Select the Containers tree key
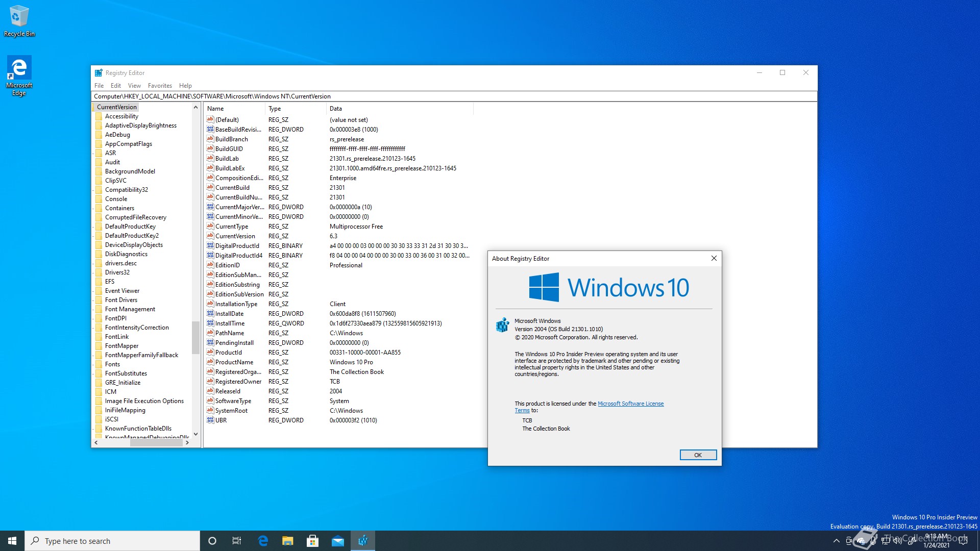 coord(119,208)
